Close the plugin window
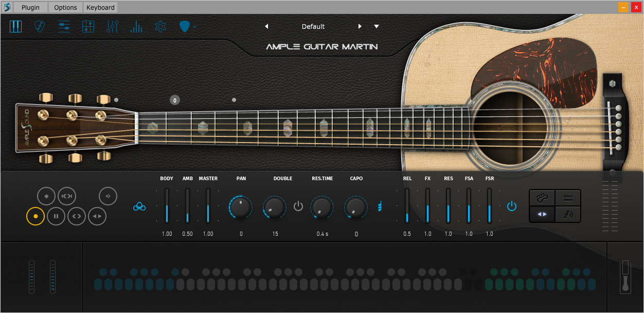The height and width of the screenshot is (313, 644). (x=636, y=7)
